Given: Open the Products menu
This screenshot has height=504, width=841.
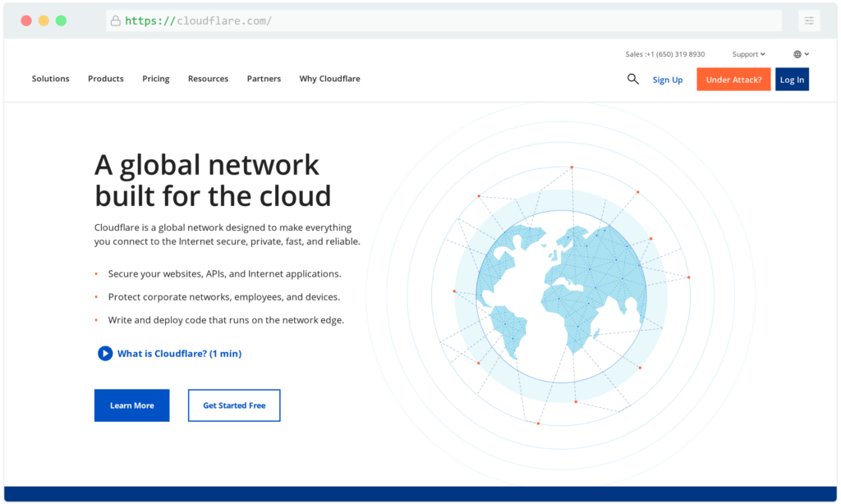Looking at the screenshot, I should coord(106,79).
